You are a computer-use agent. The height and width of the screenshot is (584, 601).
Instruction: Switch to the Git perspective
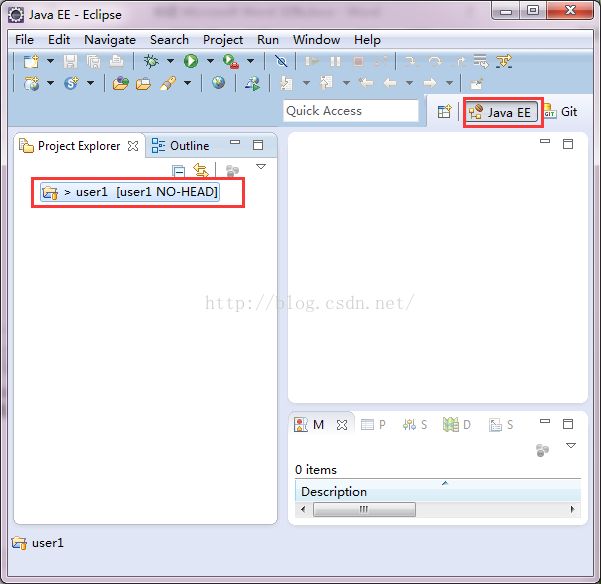coord(561,112)
